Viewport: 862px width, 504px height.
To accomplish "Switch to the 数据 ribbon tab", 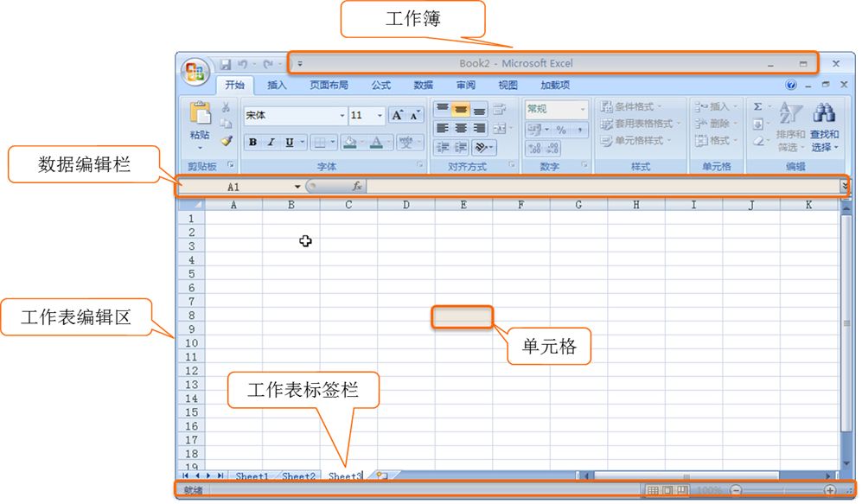I will 424,86.
